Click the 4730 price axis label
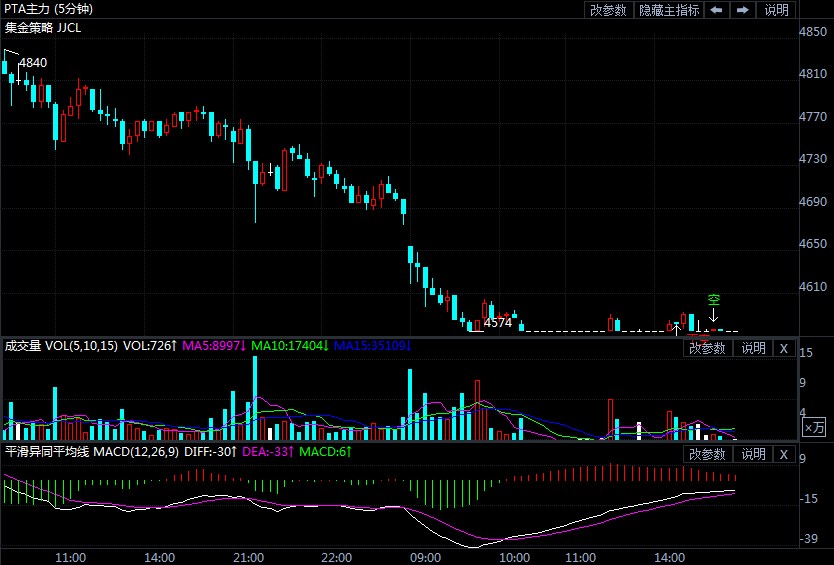Screen dimensions: 834x565 pos(813,159)
